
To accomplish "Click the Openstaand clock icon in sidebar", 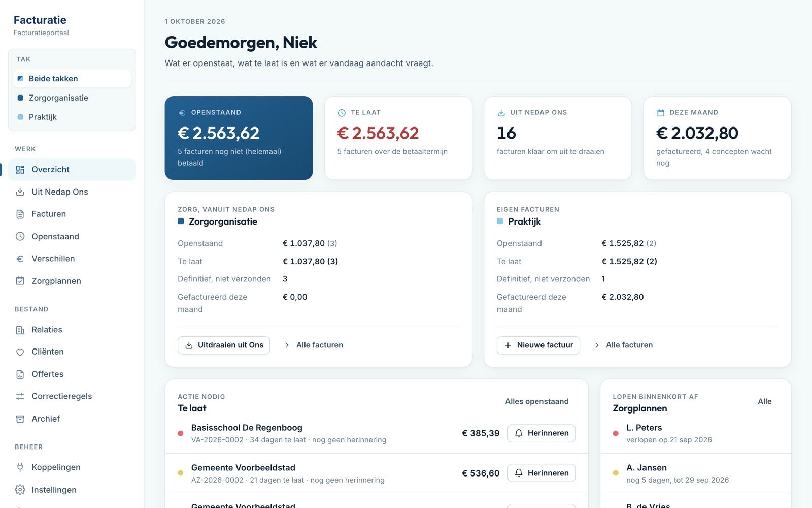I will [20, 236].
